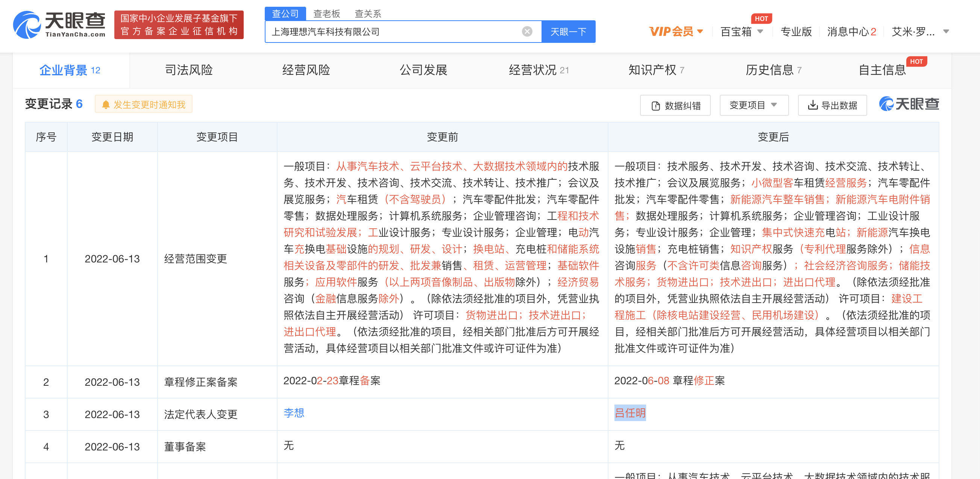Open the profile link for 李想
The height and width of the screenshot is (479, 980).
coord(294,414)
